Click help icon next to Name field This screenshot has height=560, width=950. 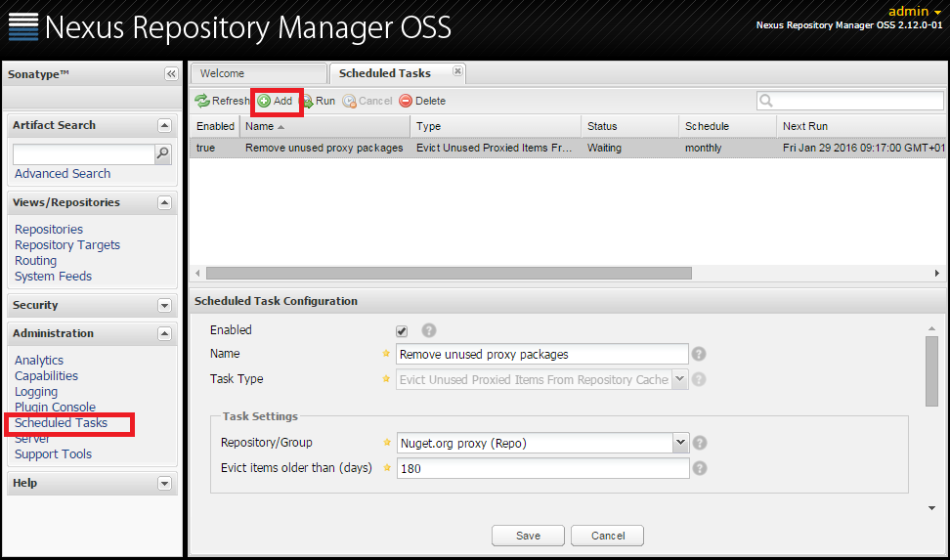[x=699, y=354]
